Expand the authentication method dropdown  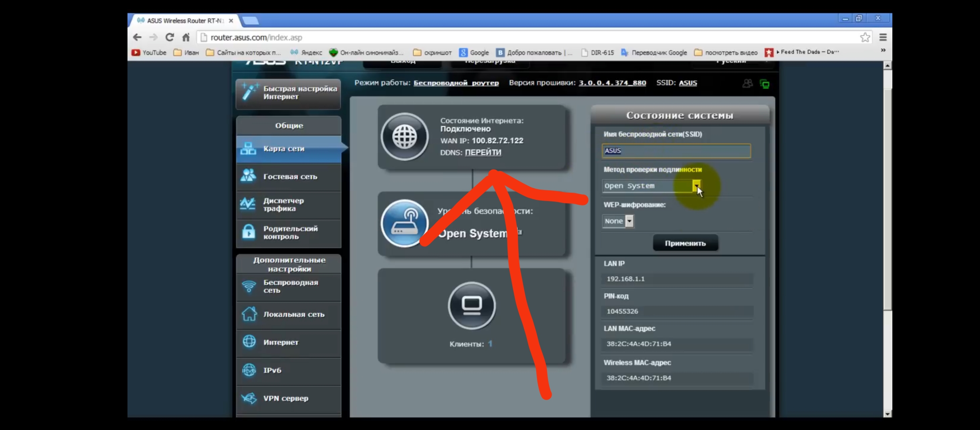click(696, 186)
